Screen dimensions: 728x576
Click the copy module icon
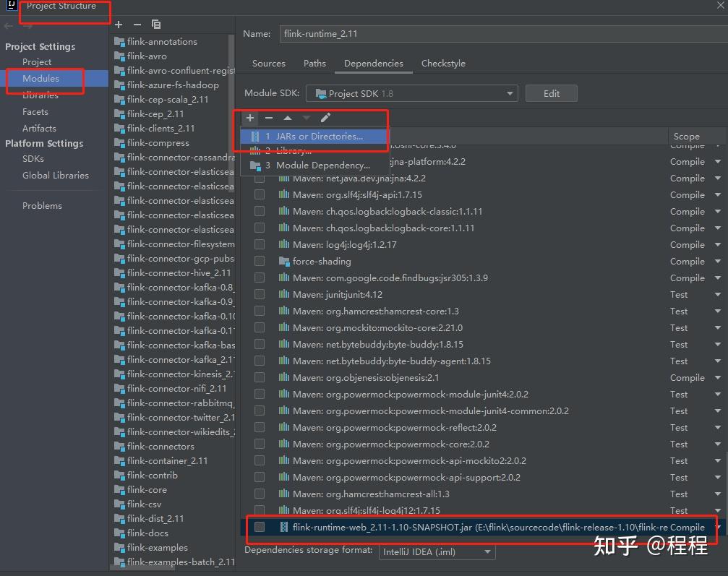click(156, 24)
